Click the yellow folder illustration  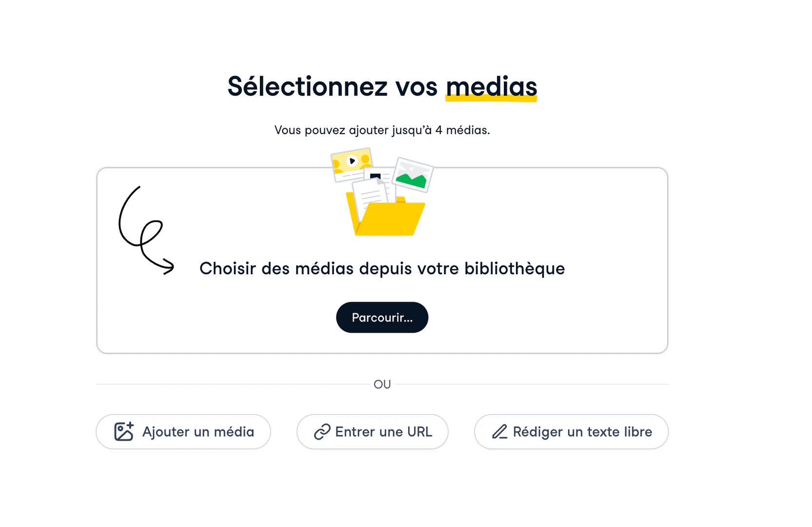[x=390, y=221]
